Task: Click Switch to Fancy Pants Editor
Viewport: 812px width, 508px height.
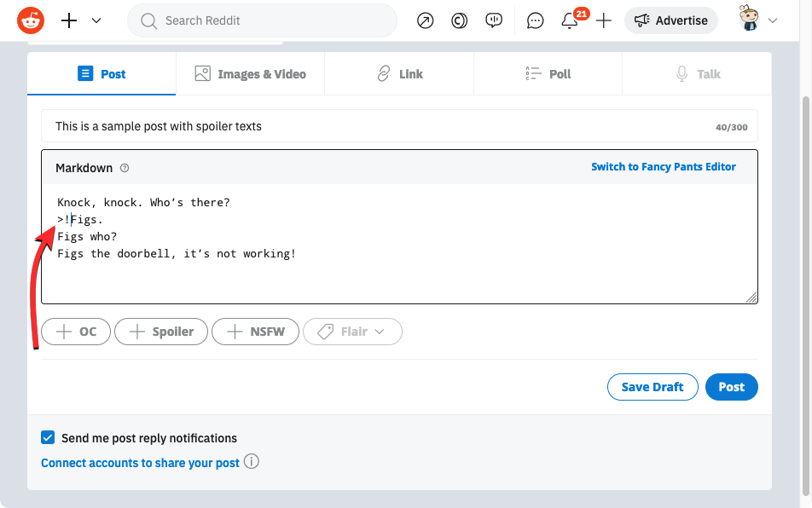Action: [x=663, y=167]
